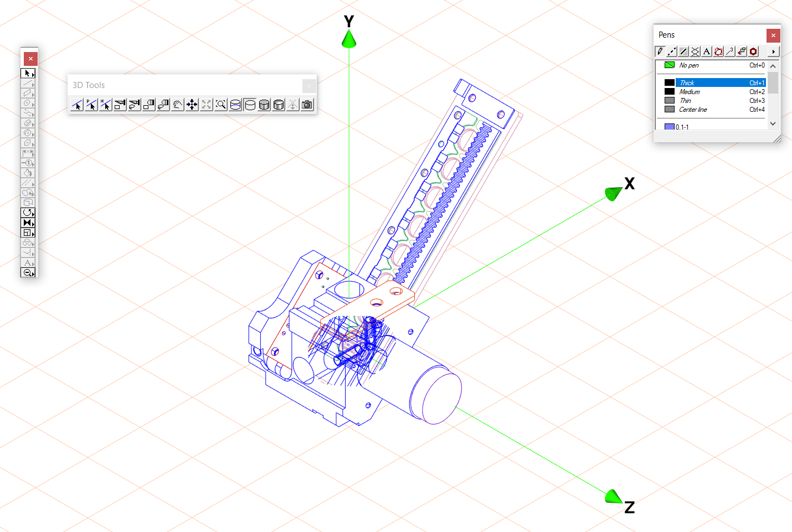Toggle hidden-line cylinder display mode
Screen dimensions: 792x532
(x=250, y=105)
